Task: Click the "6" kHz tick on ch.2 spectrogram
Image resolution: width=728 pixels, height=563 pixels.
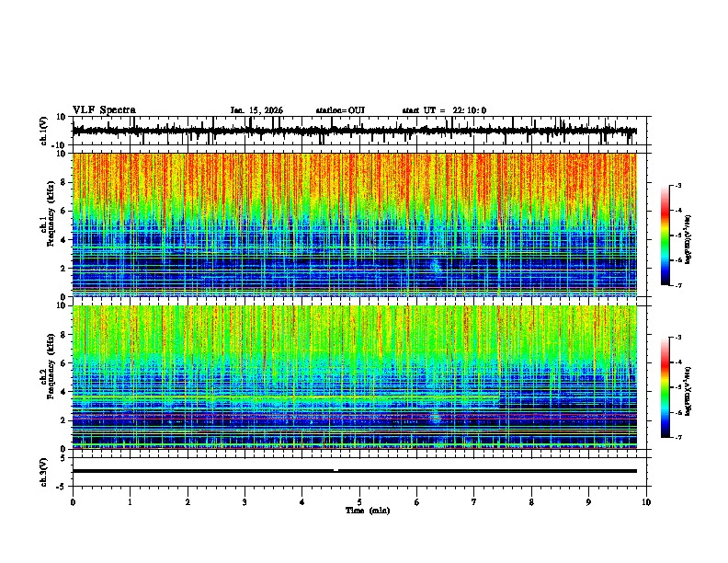Action: pyautogui.click(x=65, y=363)
